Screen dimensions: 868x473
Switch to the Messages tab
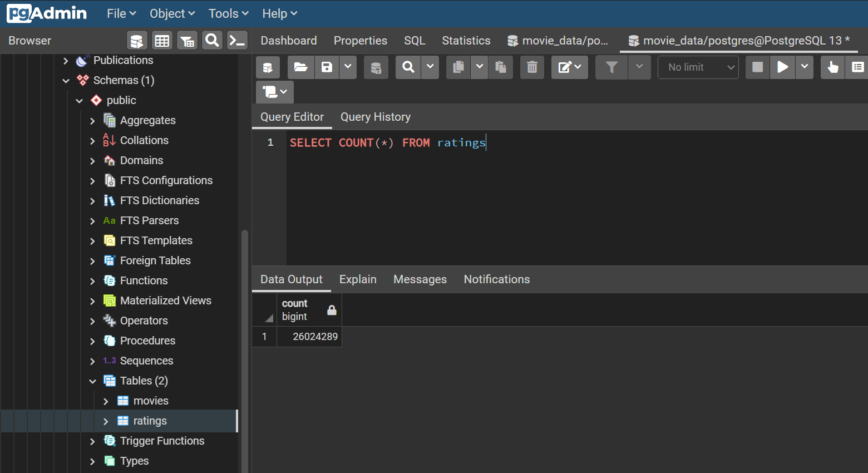[x=420, y=279]
